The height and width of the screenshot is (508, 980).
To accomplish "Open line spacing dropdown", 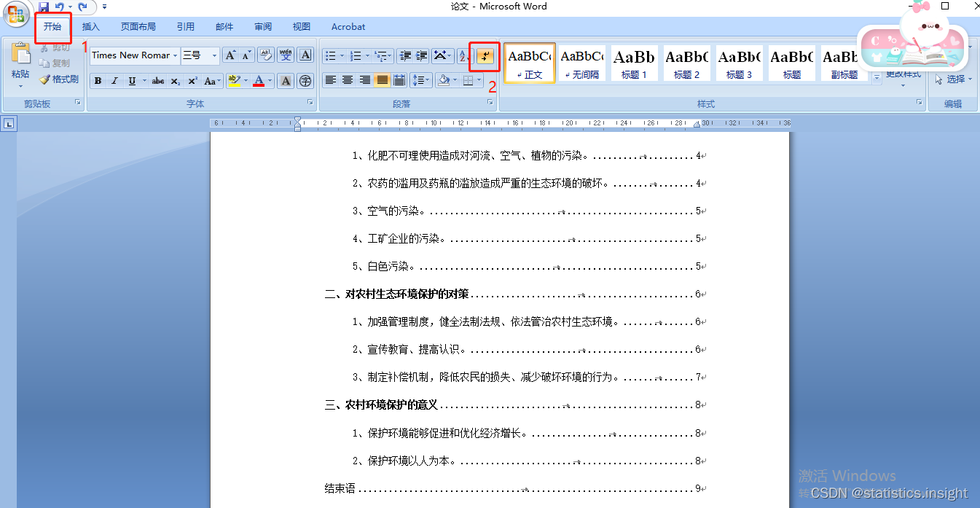I will pos(421,80).
